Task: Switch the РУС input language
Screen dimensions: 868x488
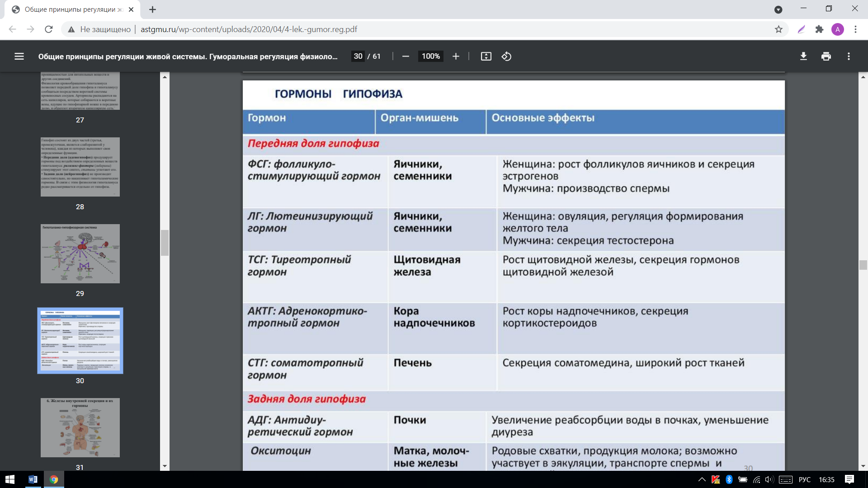Action: click(805, 479)
